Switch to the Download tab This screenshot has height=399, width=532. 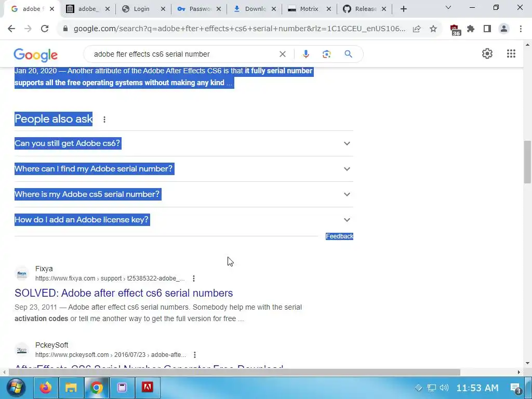pos(255,9)
